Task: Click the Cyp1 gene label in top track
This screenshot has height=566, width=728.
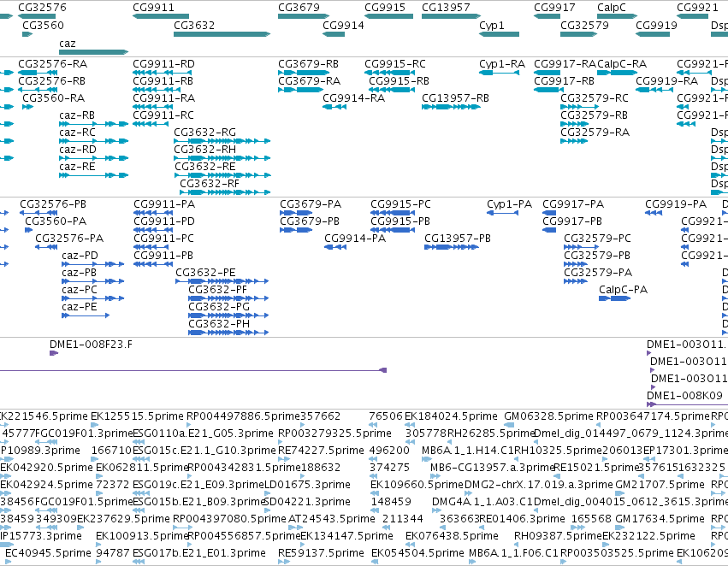Action: point(492,25)
